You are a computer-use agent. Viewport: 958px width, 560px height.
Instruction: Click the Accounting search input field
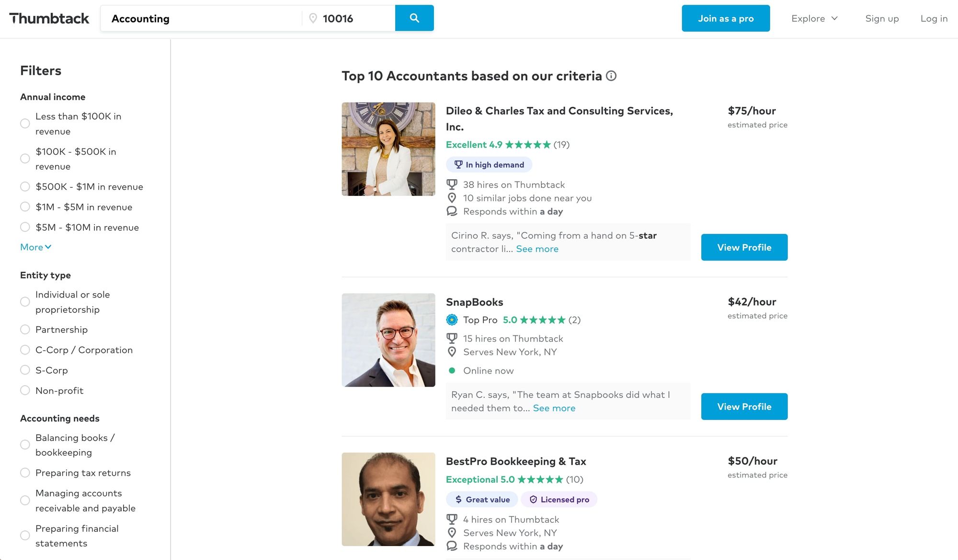point(201,18)
